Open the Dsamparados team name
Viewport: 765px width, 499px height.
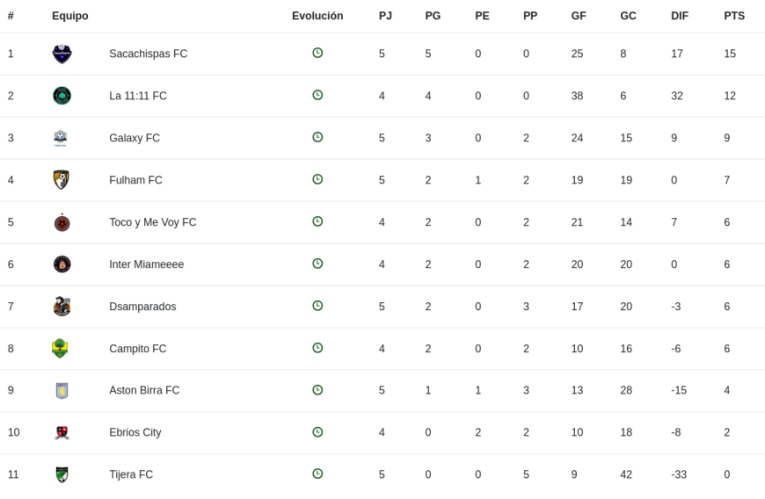click(143, 306)
